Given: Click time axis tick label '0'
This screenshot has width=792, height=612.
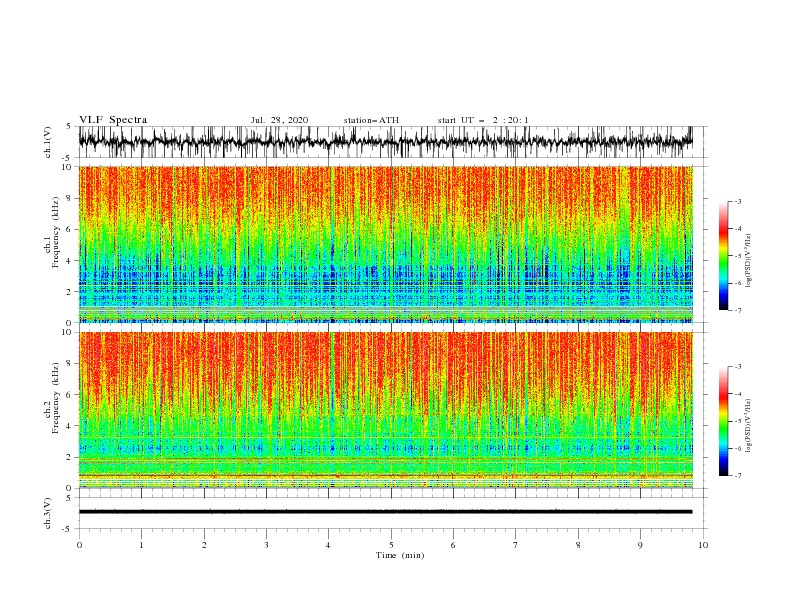Looking at the screenshot, I should coord(79,545).
